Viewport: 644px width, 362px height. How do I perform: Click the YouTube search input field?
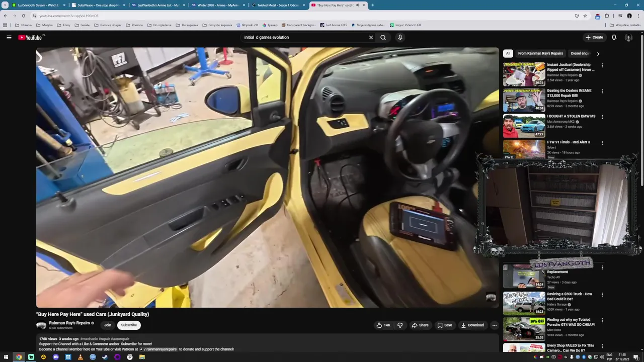[304, 37]
